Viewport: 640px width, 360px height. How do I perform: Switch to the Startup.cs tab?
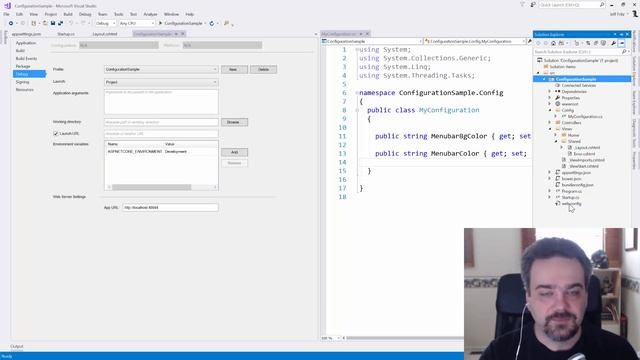[66, 34]
